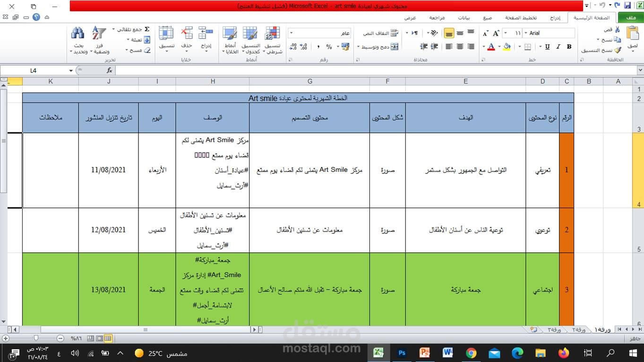Click the Format Painter (نسخ التنسيق) brush

[x=617, y=50]
